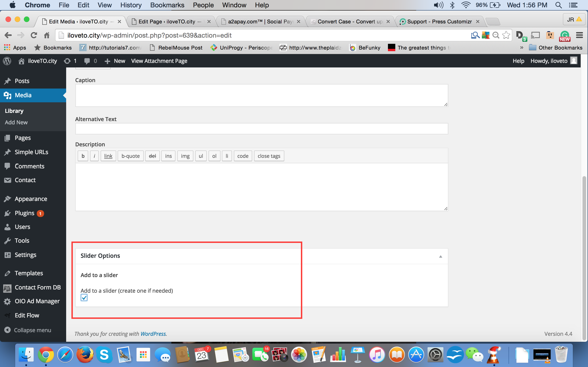Collapse the Slider Options panel
The height and width of the screenshot is (367, 588).
tap(441, 256)
